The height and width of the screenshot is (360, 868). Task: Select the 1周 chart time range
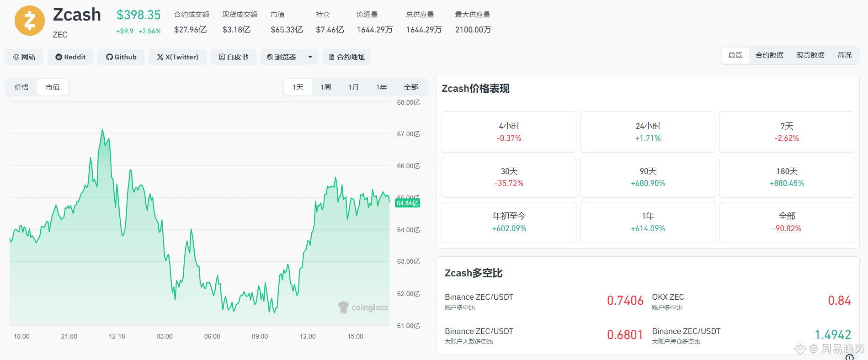326,87
